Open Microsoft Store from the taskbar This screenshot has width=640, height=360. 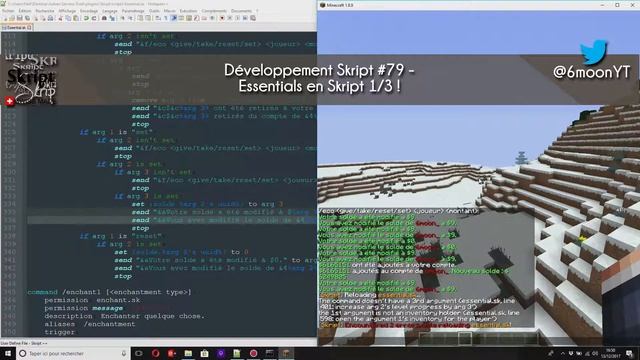(204, 353)
